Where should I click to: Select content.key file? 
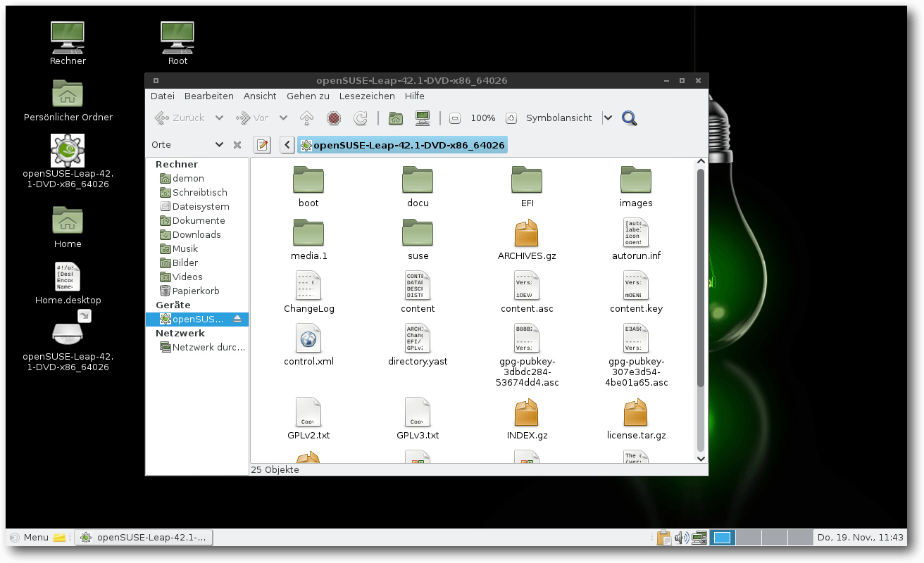pos(636,293)
